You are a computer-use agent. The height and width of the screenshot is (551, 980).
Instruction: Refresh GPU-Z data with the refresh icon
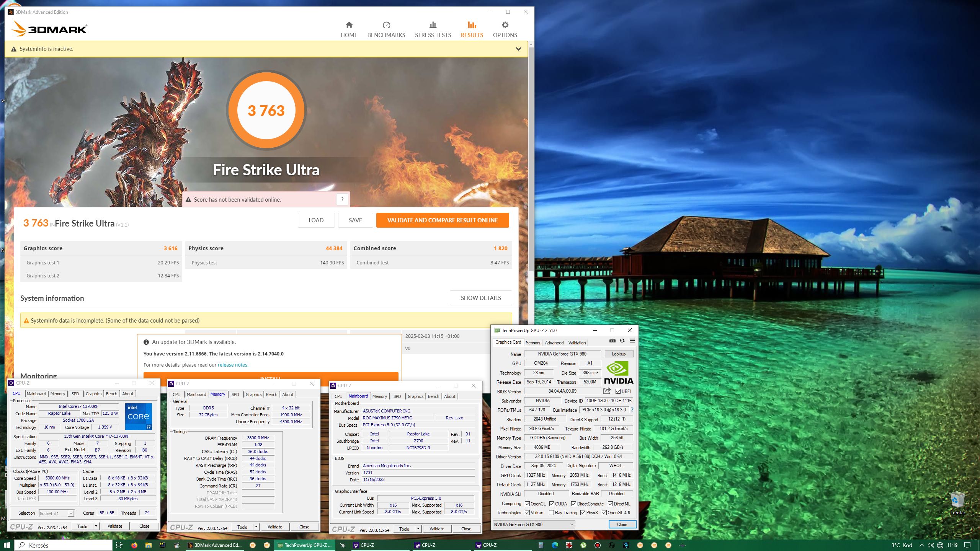point(622,341)
